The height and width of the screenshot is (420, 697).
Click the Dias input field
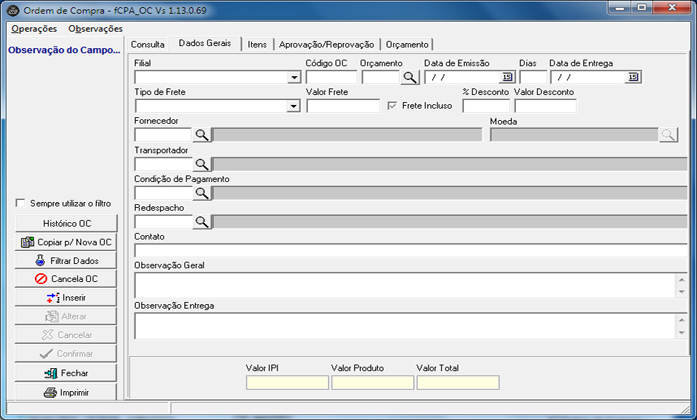pos(533,77)
